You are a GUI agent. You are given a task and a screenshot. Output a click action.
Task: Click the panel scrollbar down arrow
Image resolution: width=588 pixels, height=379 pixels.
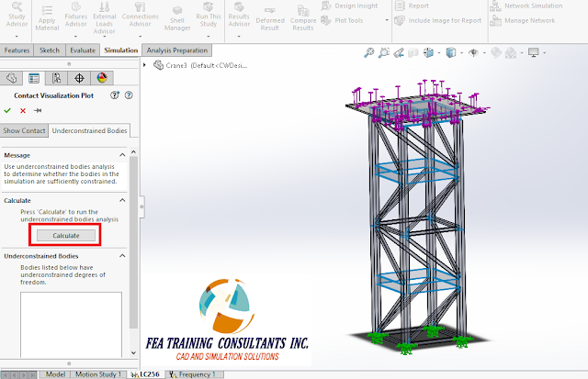tap(133, 352)
